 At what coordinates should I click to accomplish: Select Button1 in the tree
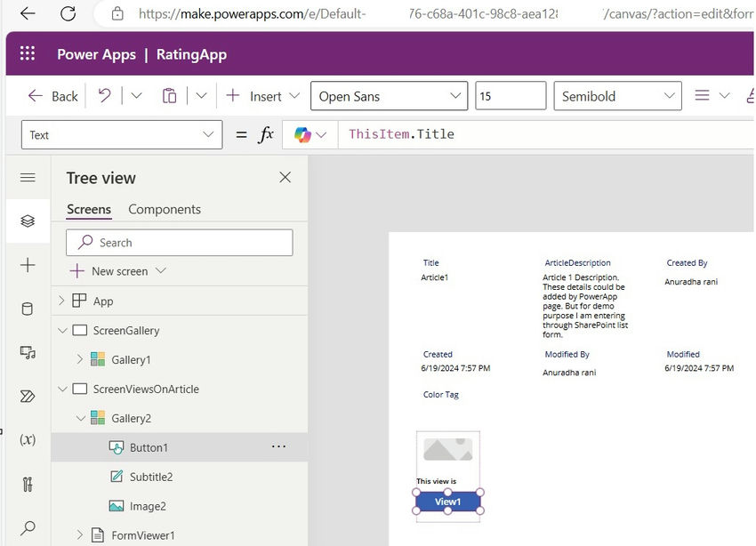[149, 447]
